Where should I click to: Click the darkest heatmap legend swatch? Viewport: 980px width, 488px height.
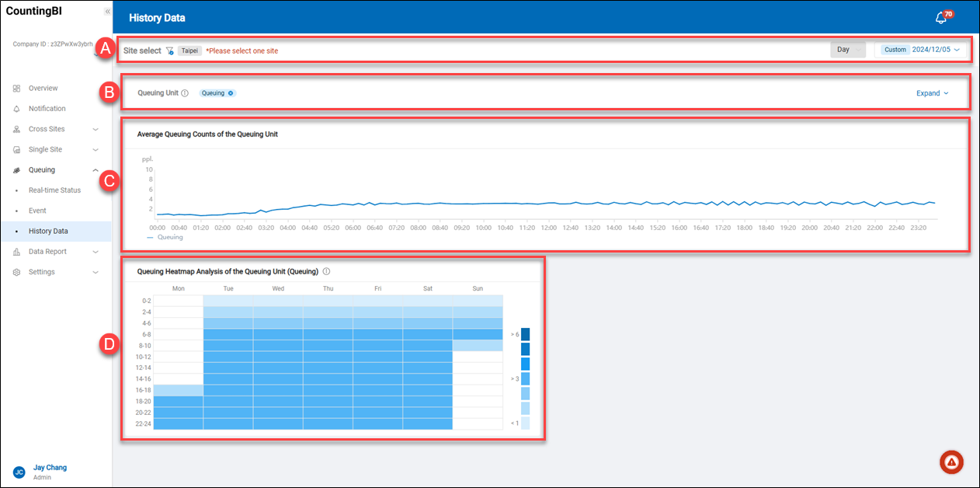pos(526,334)
